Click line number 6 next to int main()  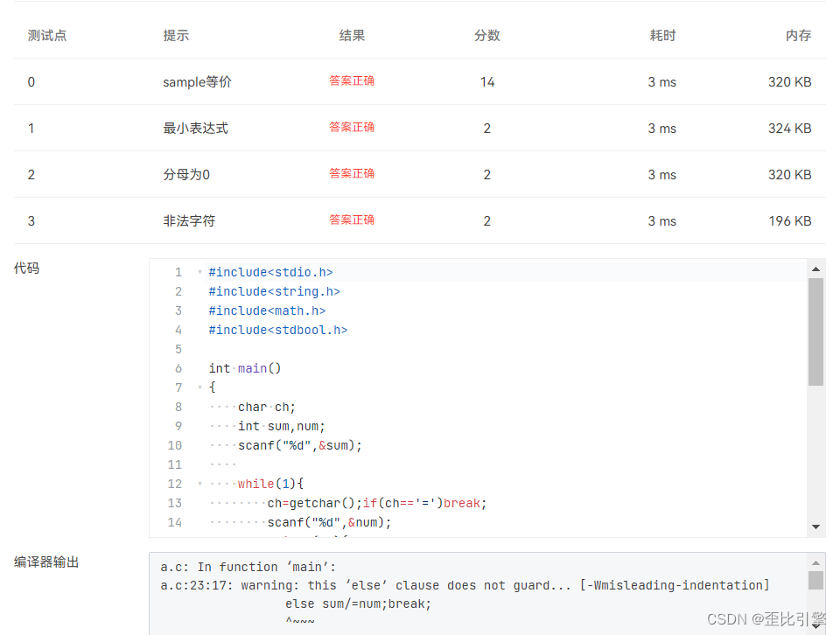(x=178, y=368)
